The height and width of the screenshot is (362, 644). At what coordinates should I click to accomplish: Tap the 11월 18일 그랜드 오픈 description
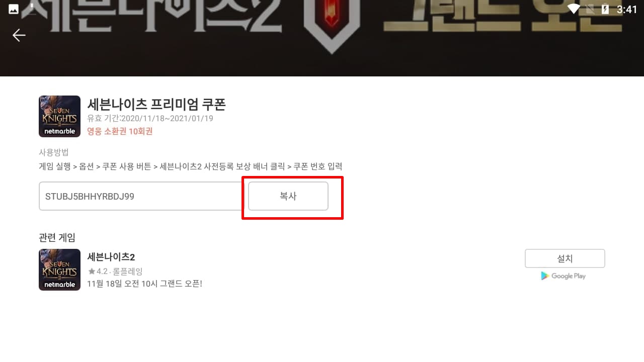(144, 284)
